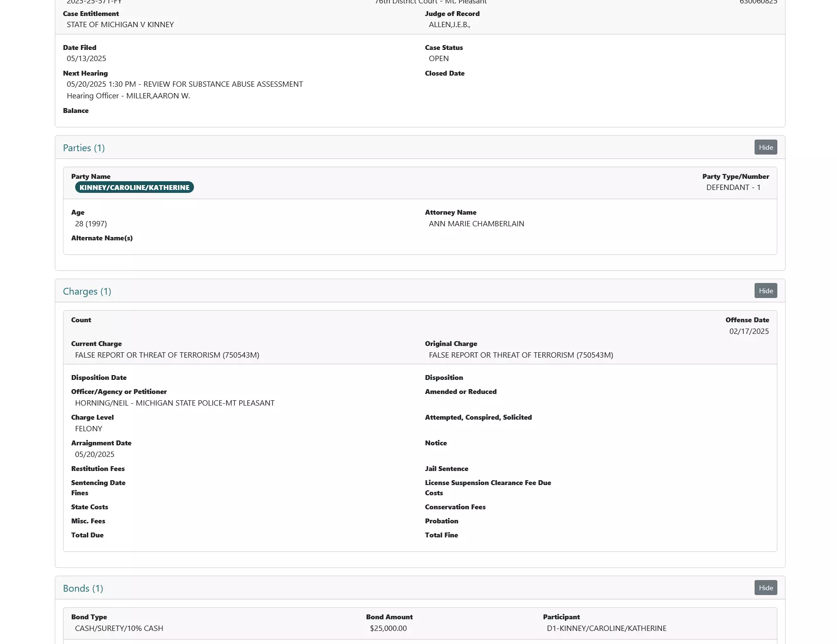The height and width of the screenshot is (644, 837).
Task: Click the Total Fine label
Action: click(442, 535)
